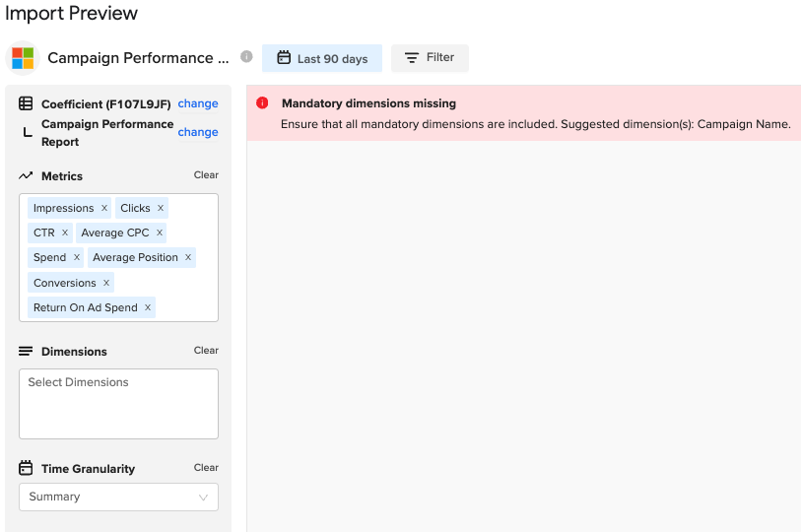Click the Microsoft logo icon

[23, 58]
